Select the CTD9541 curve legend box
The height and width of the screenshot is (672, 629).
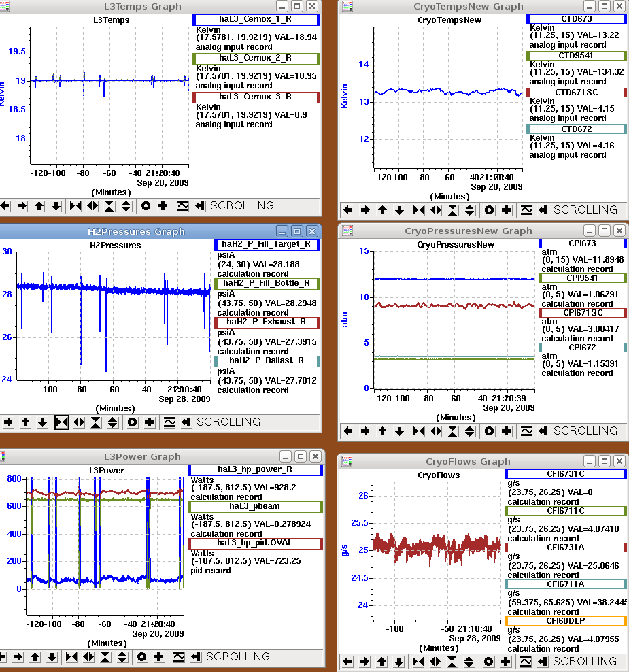click(x=576, y=56)
